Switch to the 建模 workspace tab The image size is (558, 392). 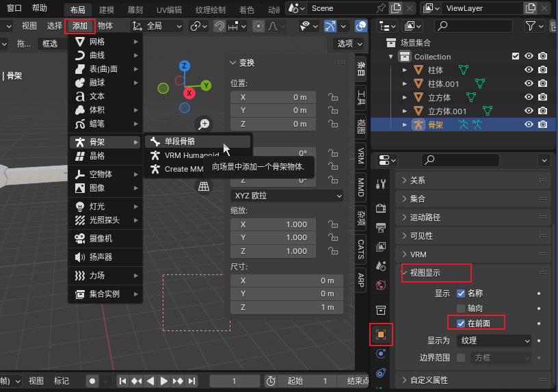pos(107,10)
